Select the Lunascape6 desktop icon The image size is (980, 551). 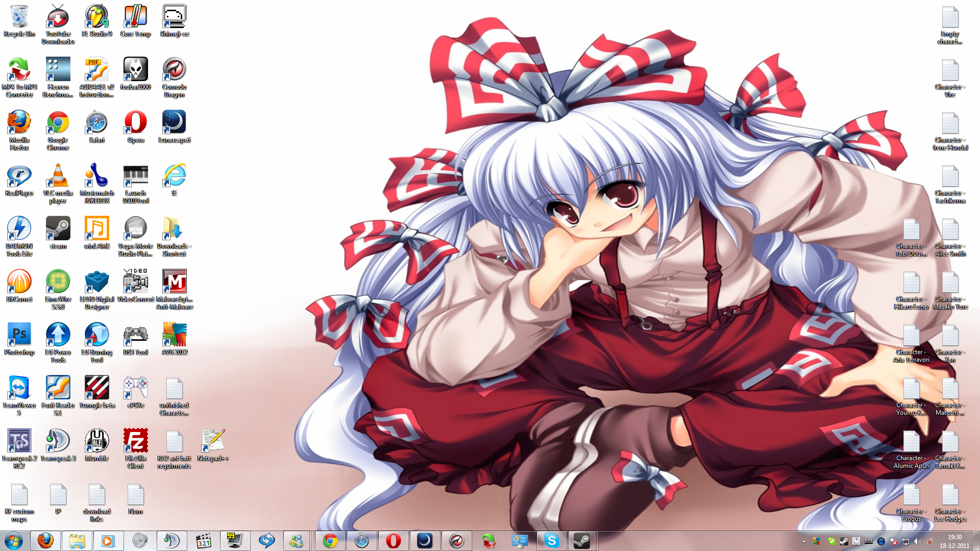coord(175,127)
